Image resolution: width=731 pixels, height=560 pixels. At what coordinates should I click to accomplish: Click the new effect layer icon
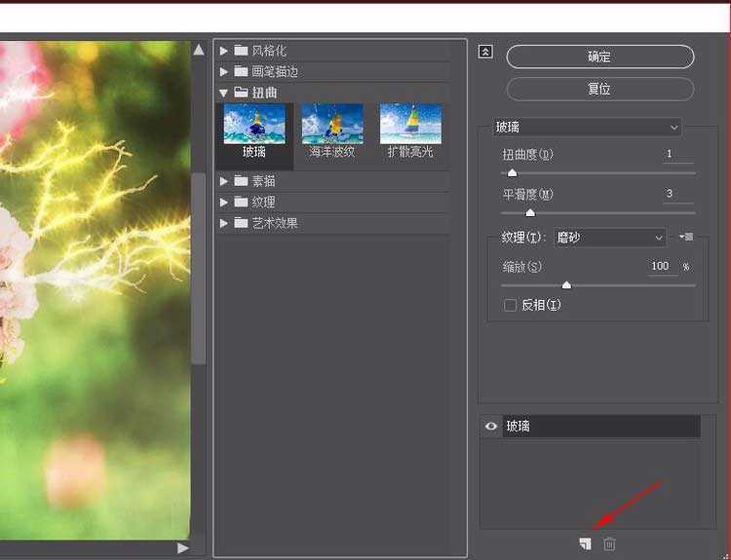click(585, 543)
